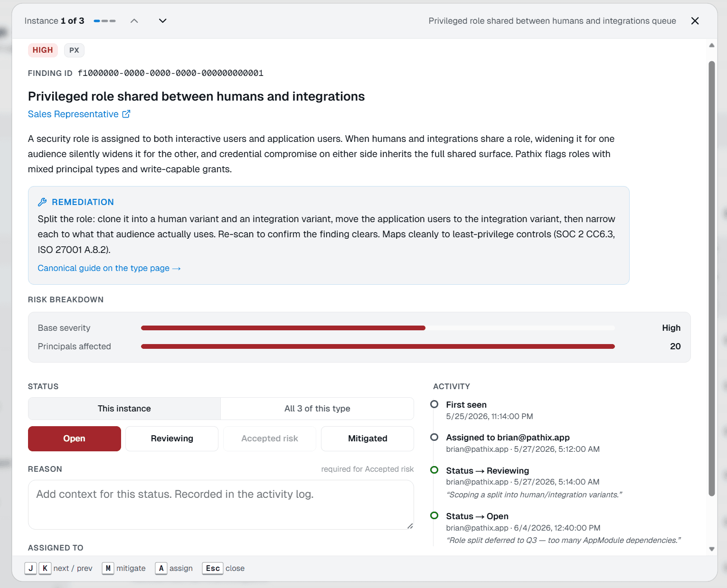The width and height of the screenshot is (727, 588).
Task: Click the Status Reviewing activity marker
Action: click(x=434, y=470)
